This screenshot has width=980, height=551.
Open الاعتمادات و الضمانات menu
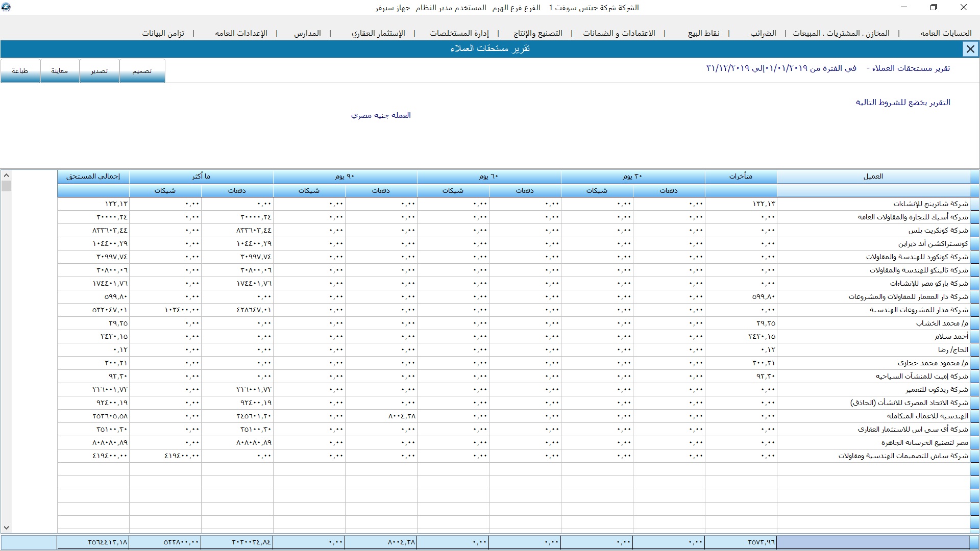click(619, 33)
